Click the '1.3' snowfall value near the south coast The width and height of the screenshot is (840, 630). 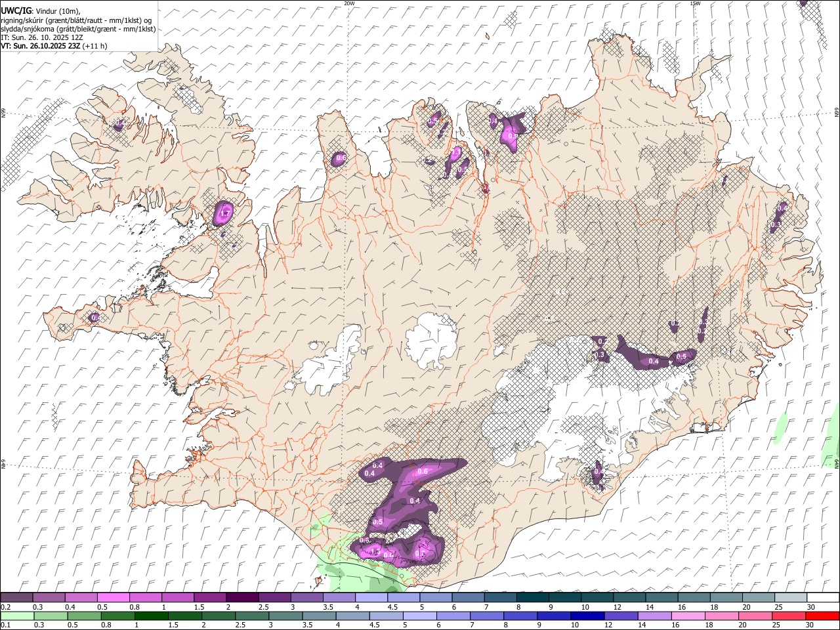(375, 553)
